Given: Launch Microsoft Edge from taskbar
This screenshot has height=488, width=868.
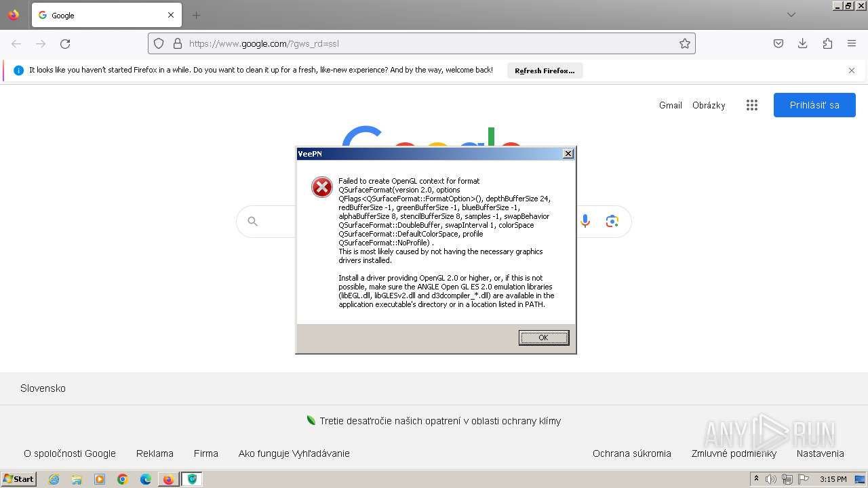Looking at the screenshot, I should pyautogui.click(x=146, y=479).
